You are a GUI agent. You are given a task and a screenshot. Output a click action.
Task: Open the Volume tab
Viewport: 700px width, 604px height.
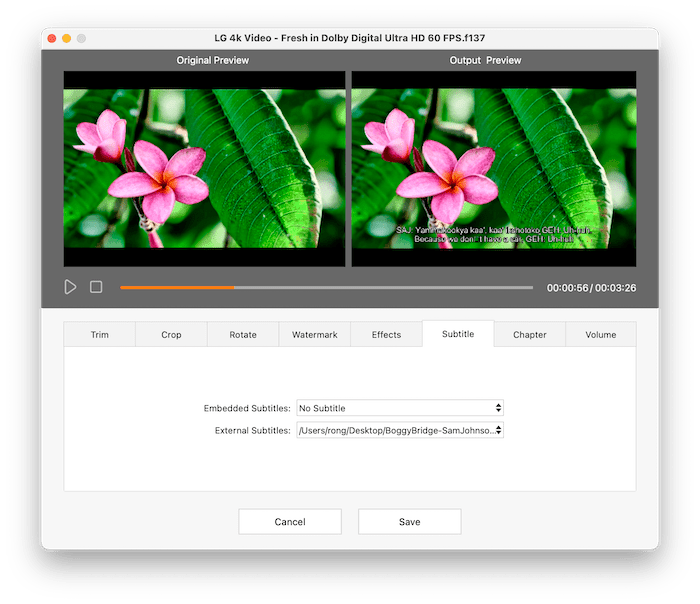click(600, 335)
